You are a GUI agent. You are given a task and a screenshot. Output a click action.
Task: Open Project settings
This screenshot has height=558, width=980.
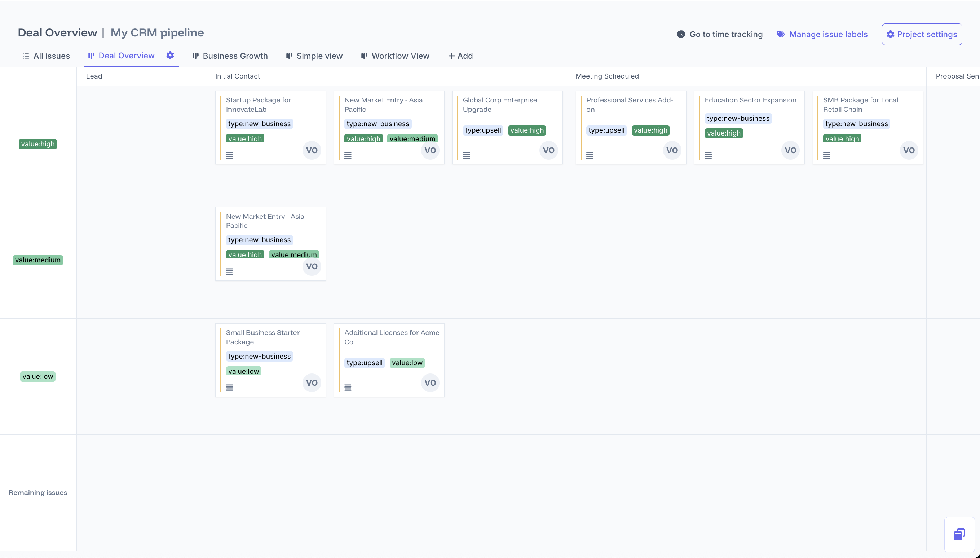[921, 34]
